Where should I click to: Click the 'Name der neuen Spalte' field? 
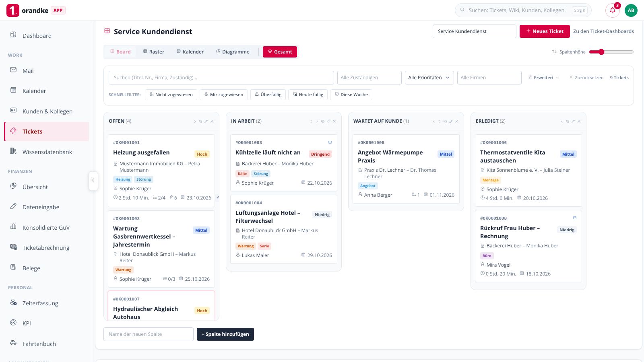149,334
